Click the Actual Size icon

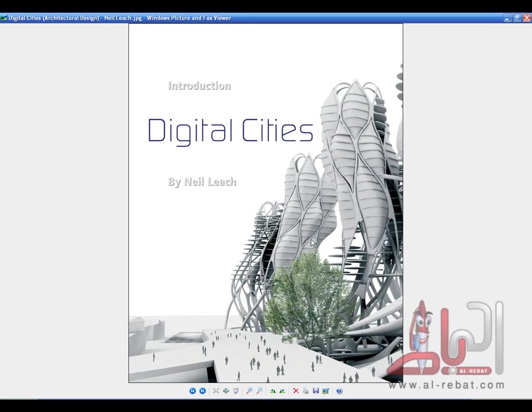tap(226, 391)
